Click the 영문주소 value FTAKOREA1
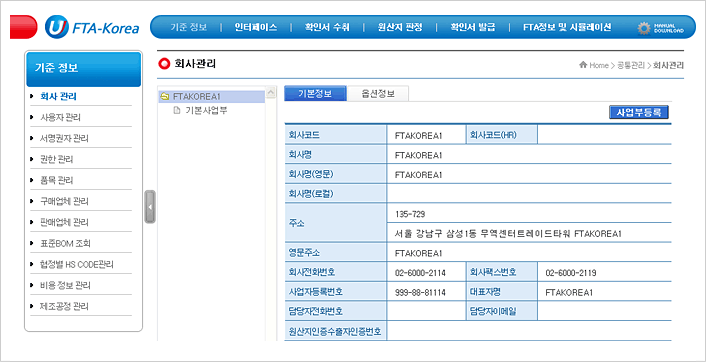This screenshot has height=362, width=706. coord(419,253)
